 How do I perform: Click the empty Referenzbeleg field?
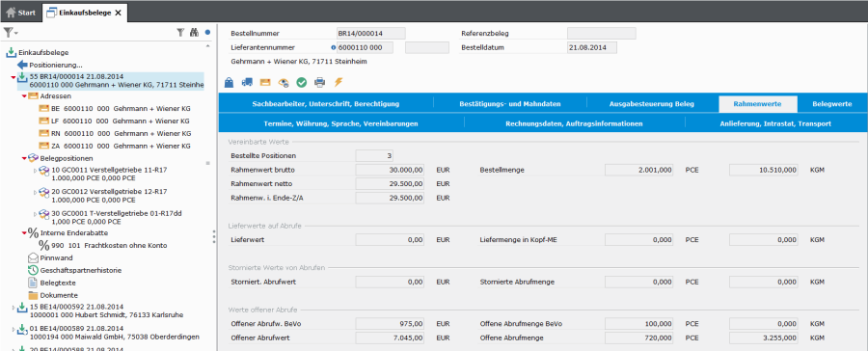tap(601, 33)
